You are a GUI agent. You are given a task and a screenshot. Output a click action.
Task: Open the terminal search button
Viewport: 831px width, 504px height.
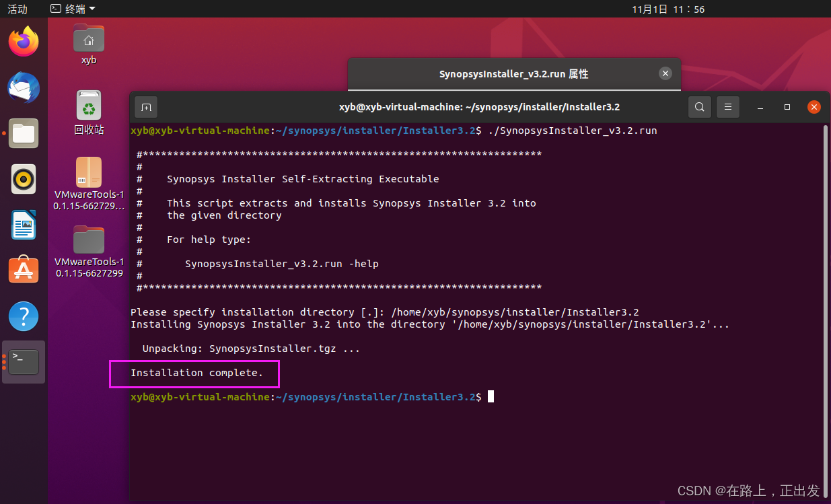coord(699,106)
